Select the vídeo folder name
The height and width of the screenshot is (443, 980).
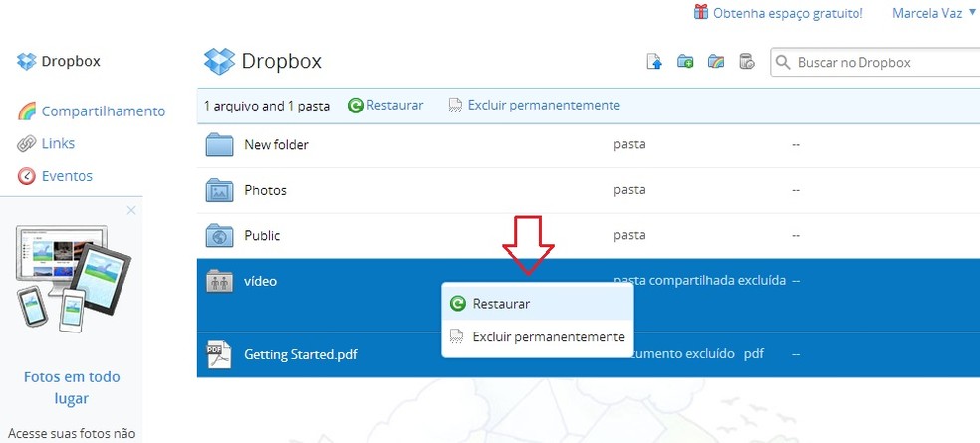261,281
